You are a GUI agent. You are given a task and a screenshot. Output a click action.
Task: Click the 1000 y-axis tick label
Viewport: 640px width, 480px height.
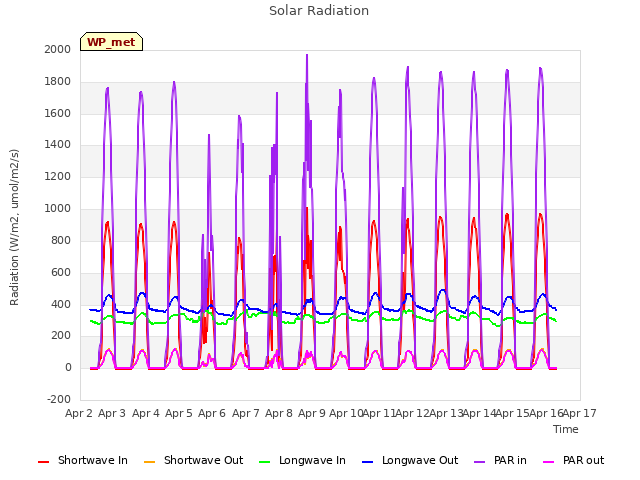click(x=58, y=208)
